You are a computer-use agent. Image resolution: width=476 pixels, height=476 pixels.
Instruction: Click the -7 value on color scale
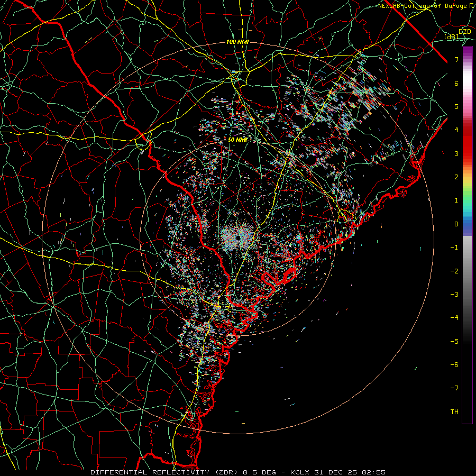tap(454, 388)
